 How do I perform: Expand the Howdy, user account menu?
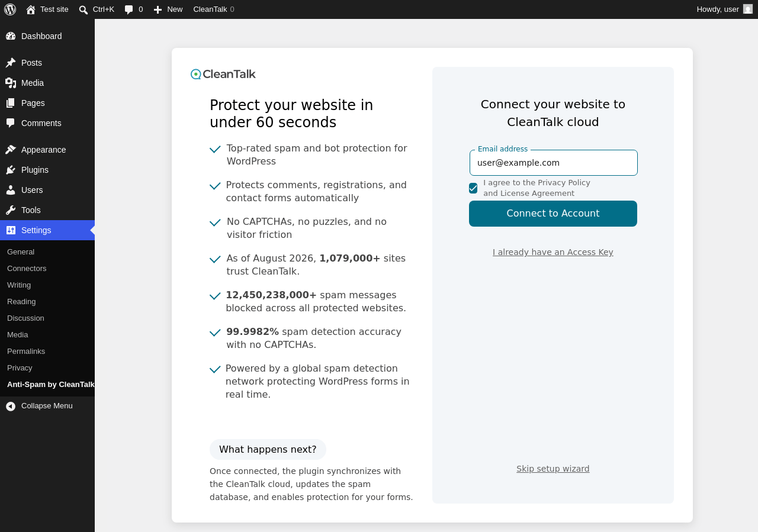(x=725, y=9)
